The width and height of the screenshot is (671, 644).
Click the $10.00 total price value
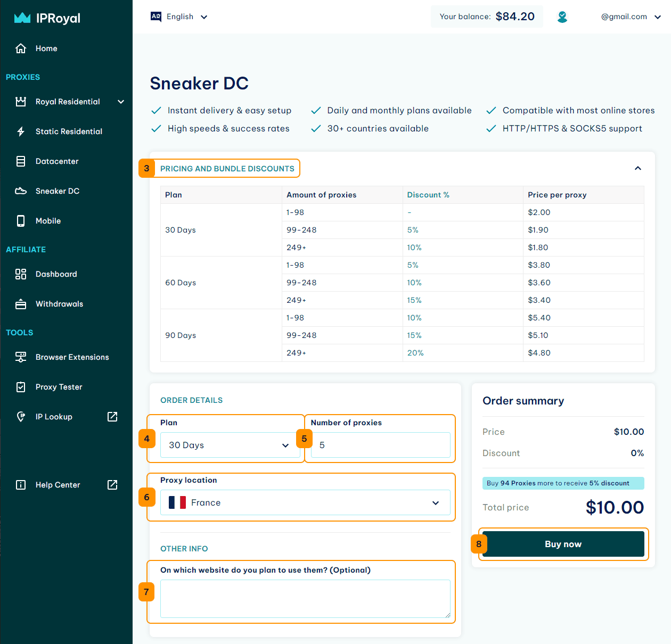pyautogui.click(x=615, y=507)
